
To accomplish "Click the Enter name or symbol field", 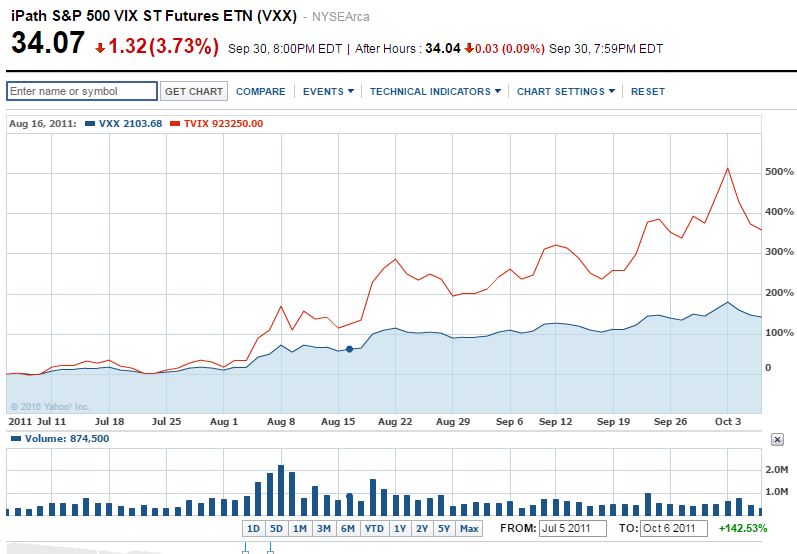I will (82, 91).
